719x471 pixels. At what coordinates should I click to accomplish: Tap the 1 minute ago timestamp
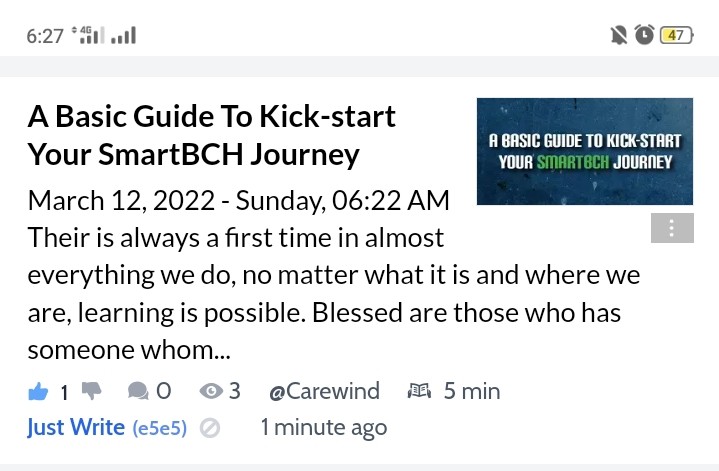(x=324, y=427)
